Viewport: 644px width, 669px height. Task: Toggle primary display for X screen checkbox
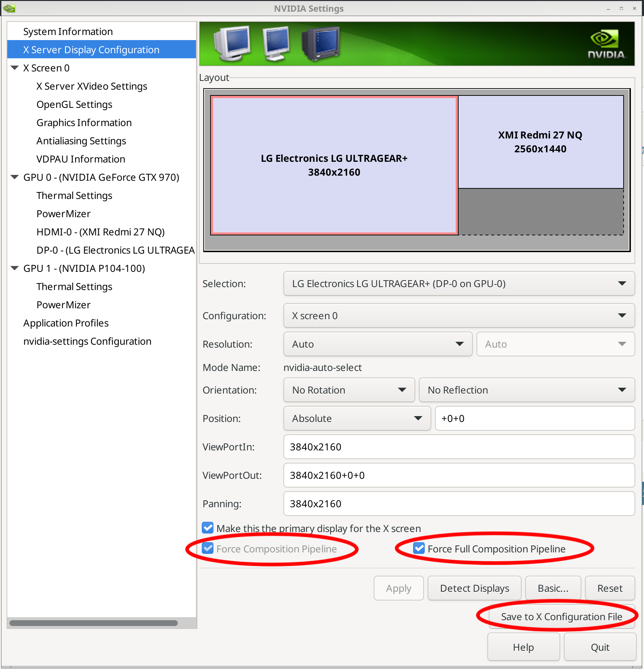(208, 528)
